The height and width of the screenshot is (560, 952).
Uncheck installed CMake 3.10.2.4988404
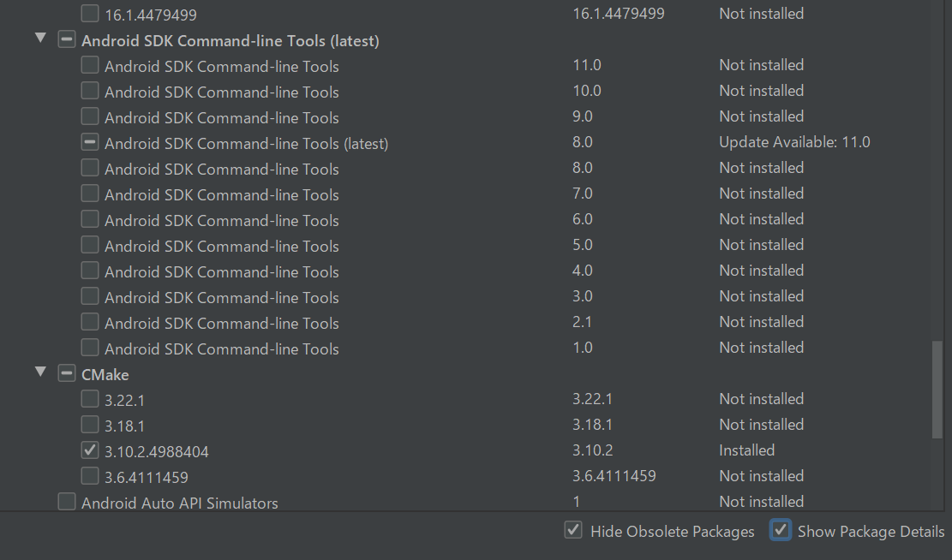coord(90,450)
